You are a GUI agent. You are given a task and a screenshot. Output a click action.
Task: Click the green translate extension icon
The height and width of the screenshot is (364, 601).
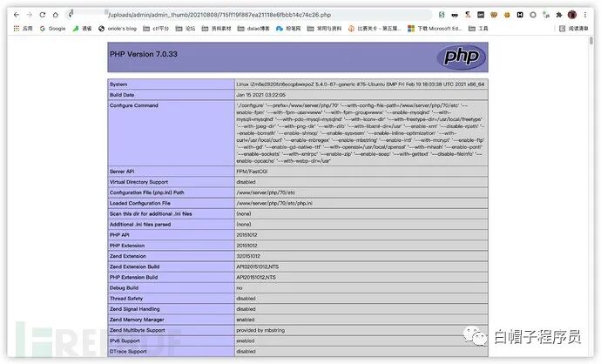click(x=546, y=15)
